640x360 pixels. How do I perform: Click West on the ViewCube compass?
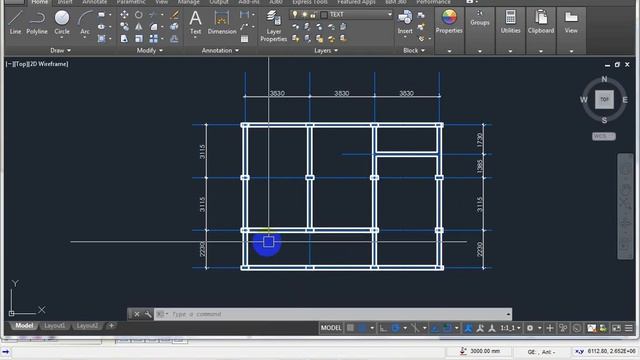tap(584, 100)
